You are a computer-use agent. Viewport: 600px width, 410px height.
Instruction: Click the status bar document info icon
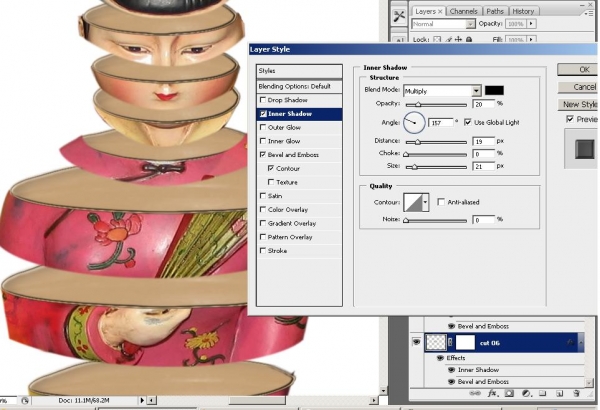(25, 401)
